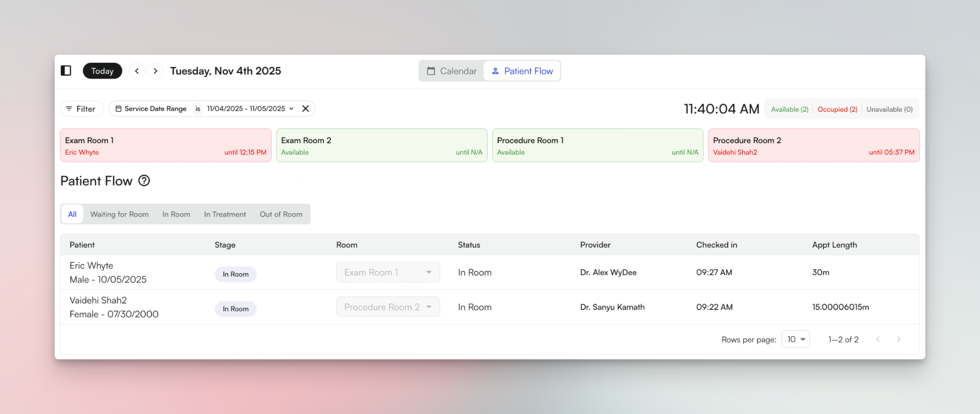Clear the Service Date Range filter with X
Viewport: 980px width, 414px height.
[306, 109]
